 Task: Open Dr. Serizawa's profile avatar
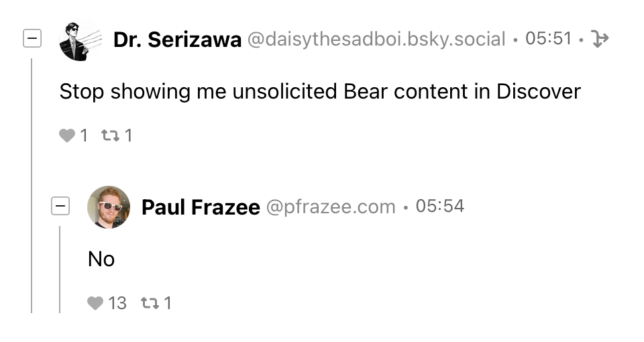80,40
